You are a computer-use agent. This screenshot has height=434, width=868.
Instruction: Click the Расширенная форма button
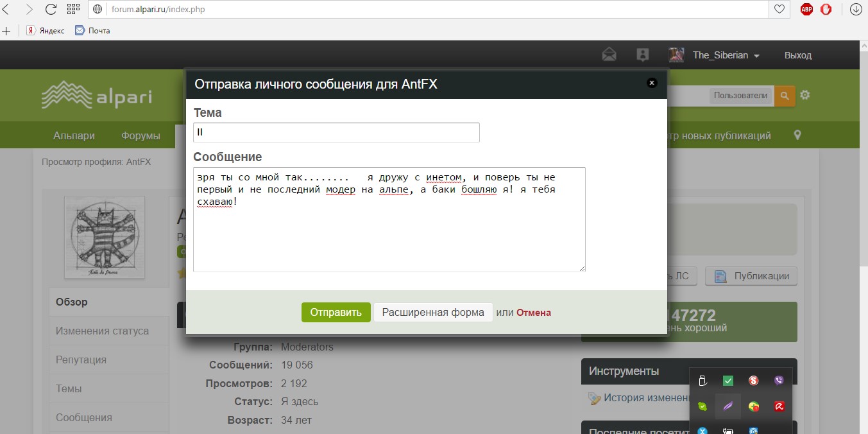click(433, 313)
